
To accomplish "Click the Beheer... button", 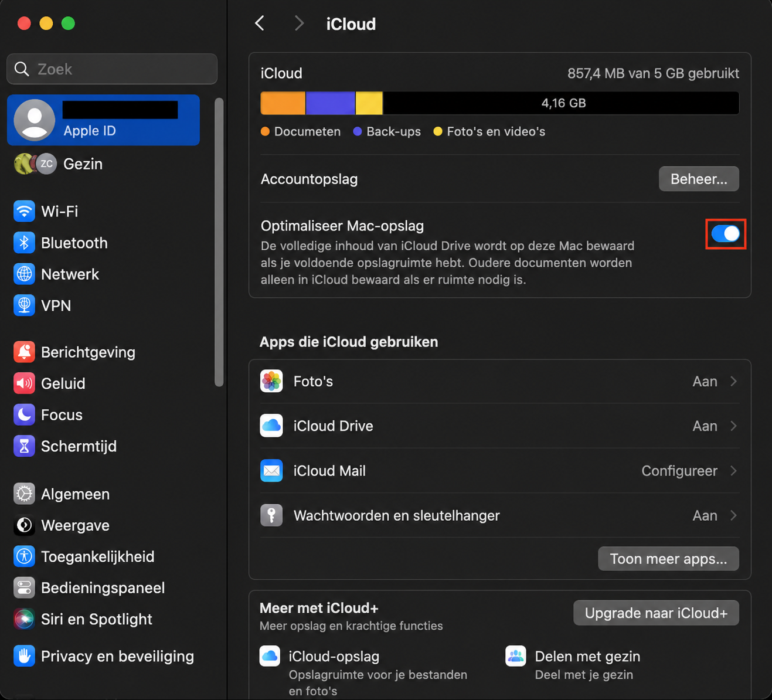I will point(699,179).
